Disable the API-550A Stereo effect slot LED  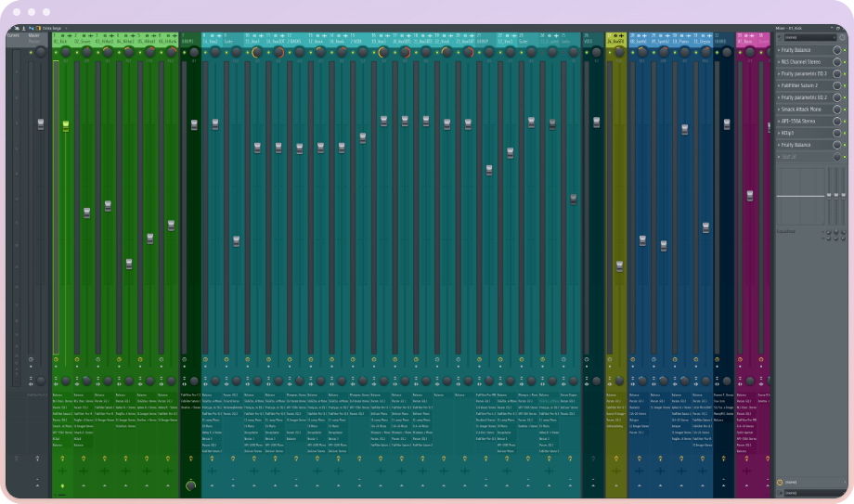(x=846, y=122)
